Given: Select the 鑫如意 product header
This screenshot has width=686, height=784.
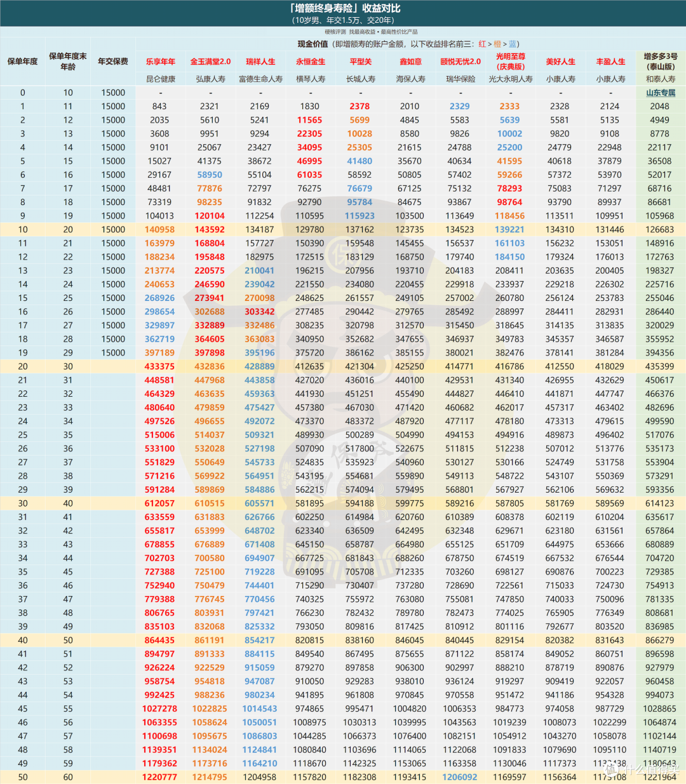Looking at the screenshot, I should [410, 62].
